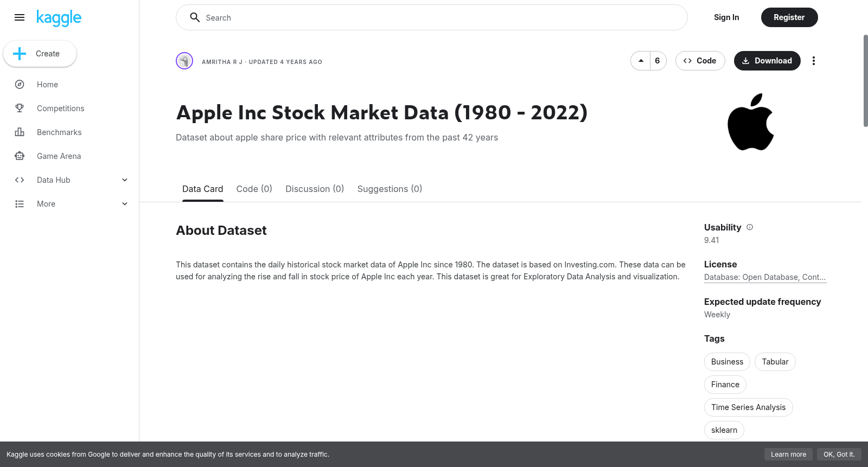Click the Download button
Screen dimensions: 868x467
pos(767,61)
